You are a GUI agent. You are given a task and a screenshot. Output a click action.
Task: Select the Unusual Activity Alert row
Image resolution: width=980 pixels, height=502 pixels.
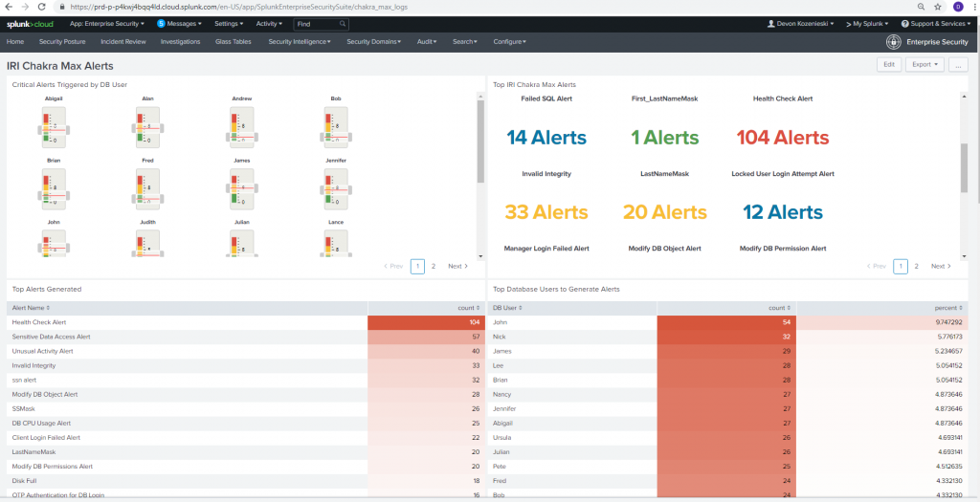click(246, 351)
